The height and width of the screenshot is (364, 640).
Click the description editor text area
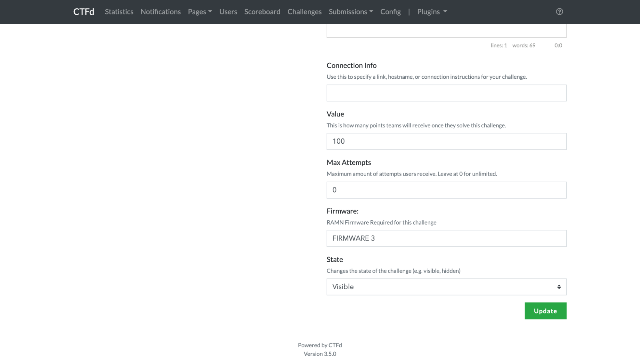tap(446, 31)
